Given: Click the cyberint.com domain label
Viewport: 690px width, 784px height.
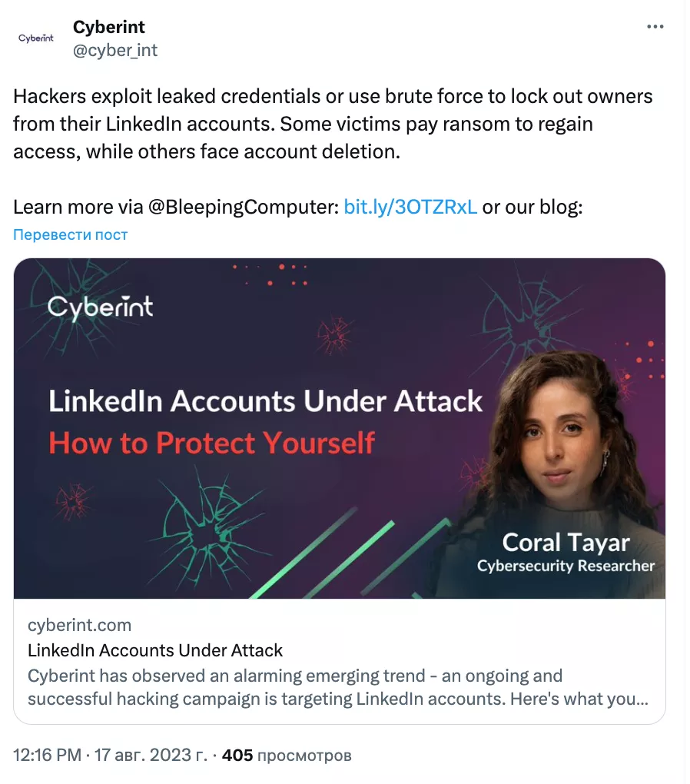Looking at the screenshot, I should click(x=80, y=625).
